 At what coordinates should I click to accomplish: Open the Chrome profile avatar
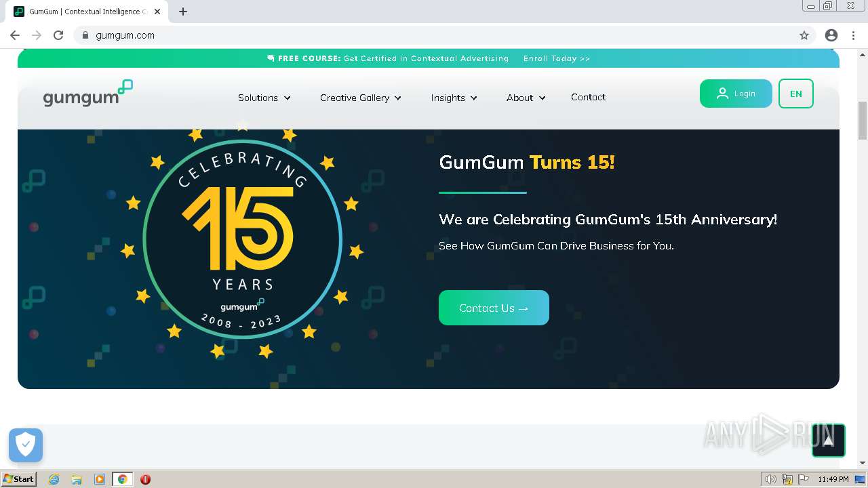[831, 35]
